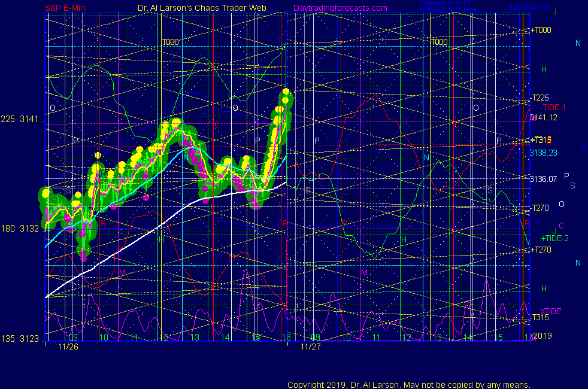Click the 'spcctom.txt' file name label
The height and width of the screenshot is (389, 588).
click(x=529, y=7)
